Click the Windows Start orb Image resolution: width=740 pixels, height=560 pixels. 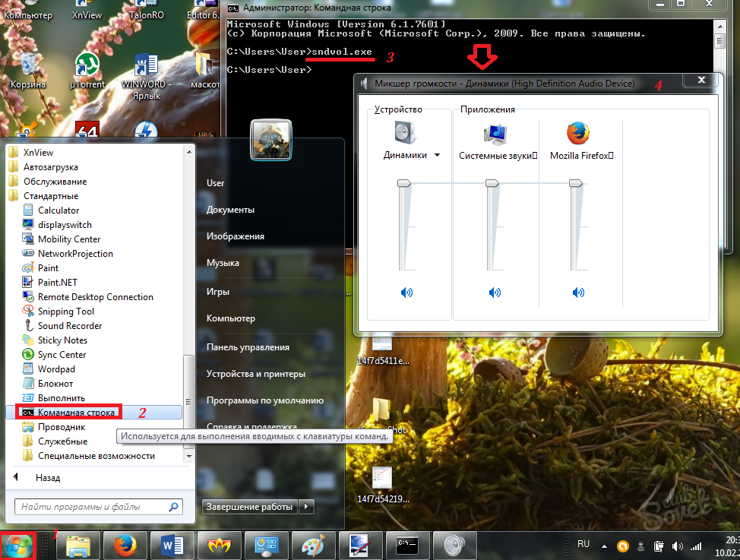click(x=18, y=545)
